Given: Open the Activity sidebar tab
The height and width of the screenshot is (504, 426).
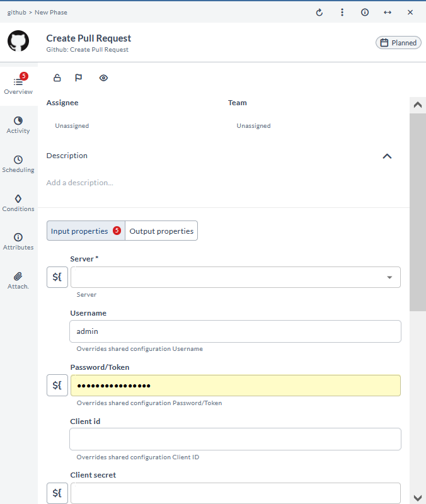Looking at the screenshot, I should point(18,125).
